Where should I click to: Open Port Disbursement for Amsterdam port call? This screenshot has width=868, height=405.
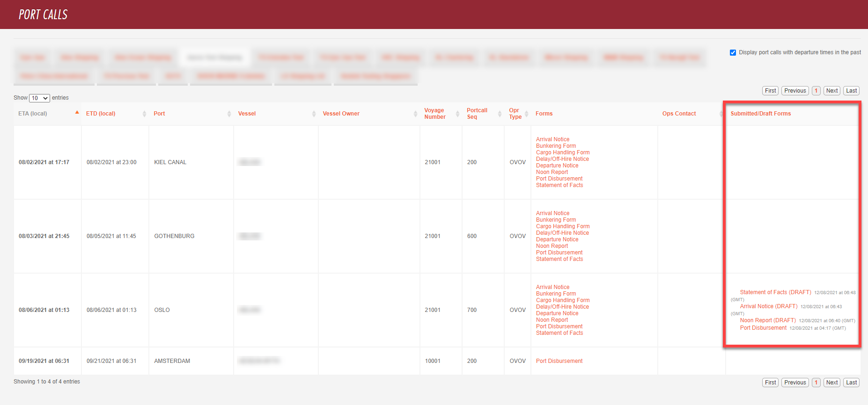(559, 361)
